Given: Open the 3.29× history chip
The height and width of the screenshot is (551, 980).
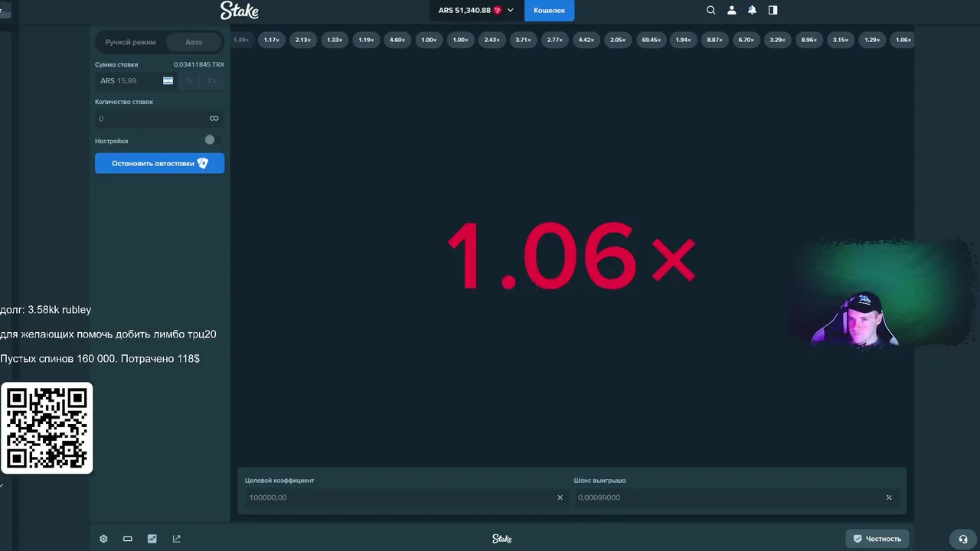Looking at the screenshot, I should coord(778,40).
